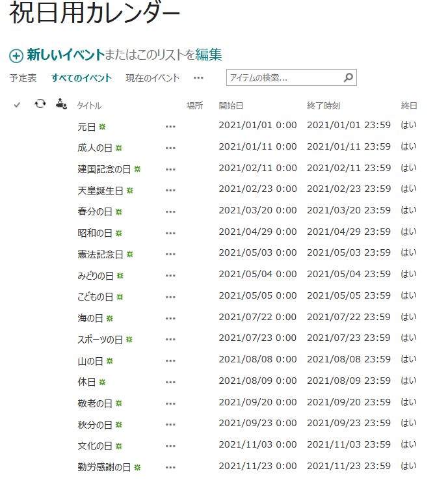
Task: Open the こどもの日 event
Action: click(x=96, y=297)
